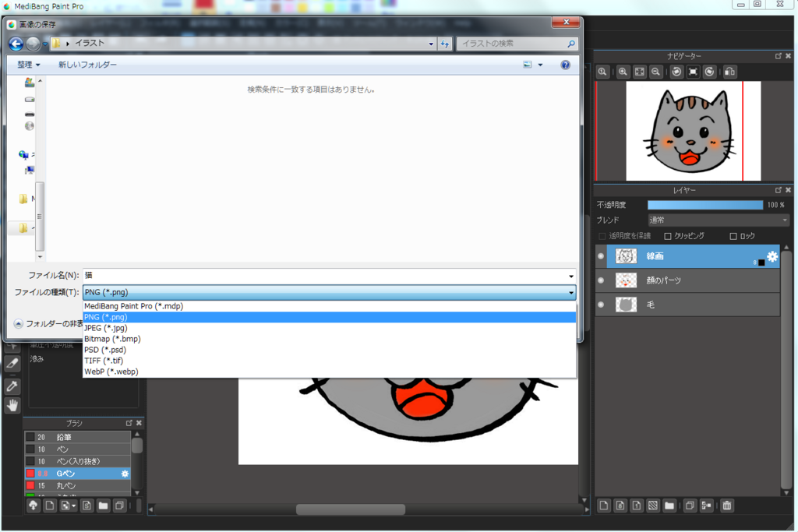This screenshot has height=532, width=798.
Task: Select the Eraser tool in left toolbar
Action: 12,363
